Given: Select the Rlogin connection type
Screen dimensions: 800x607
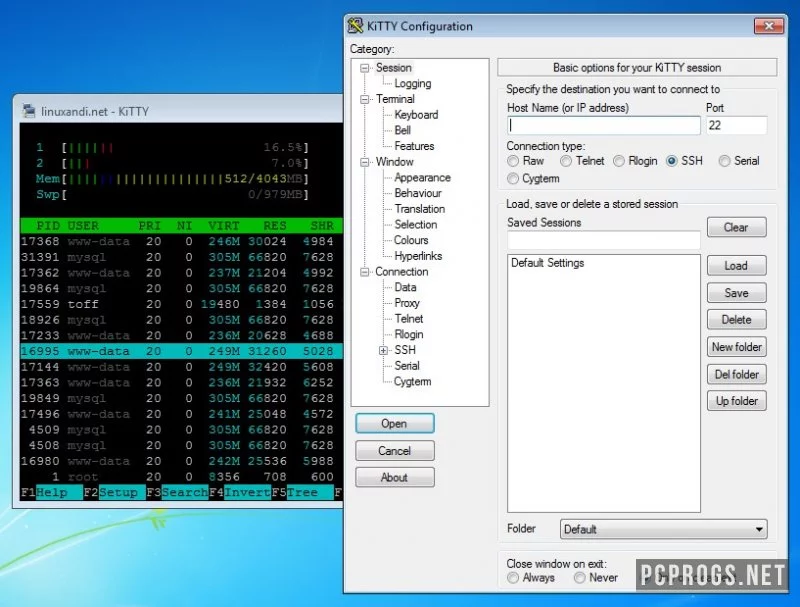Looking at the screenshot, I should click(618, 161).
